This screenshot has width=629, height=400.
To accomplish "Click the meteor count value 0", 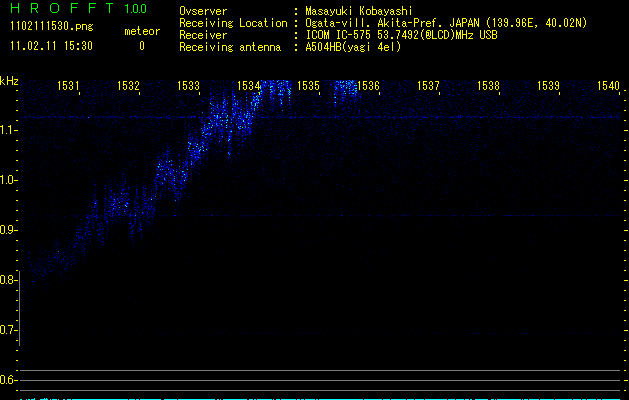I will [x=142, y=46].
